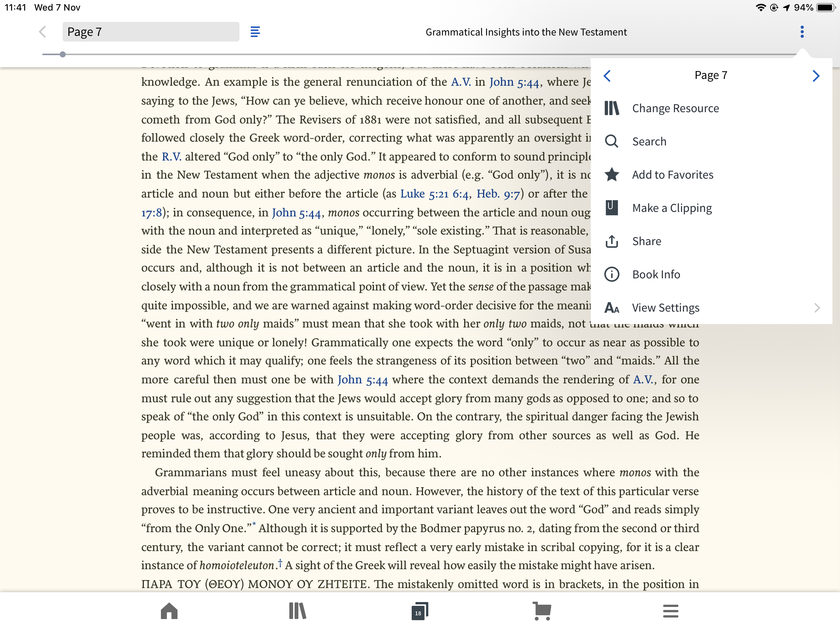840x630 pixels.
Task: Open the hamburger menu in bottom bar
Action: (x=670, y=611)
